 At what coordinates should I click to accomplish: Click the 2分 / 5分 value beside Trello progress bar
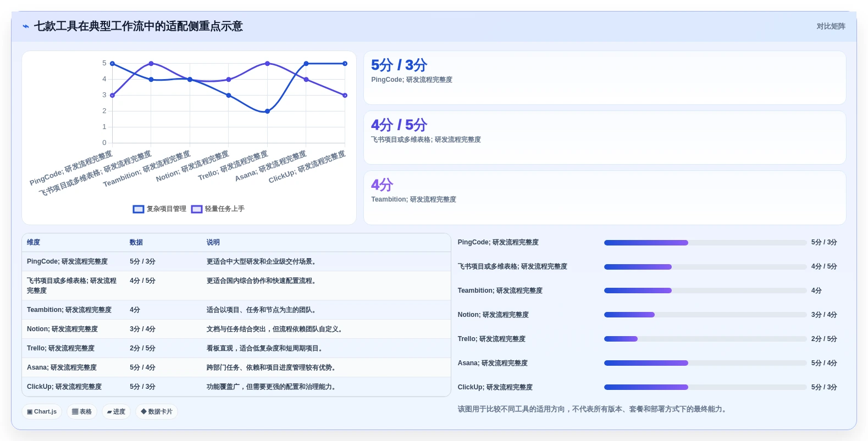pos(824,339)
